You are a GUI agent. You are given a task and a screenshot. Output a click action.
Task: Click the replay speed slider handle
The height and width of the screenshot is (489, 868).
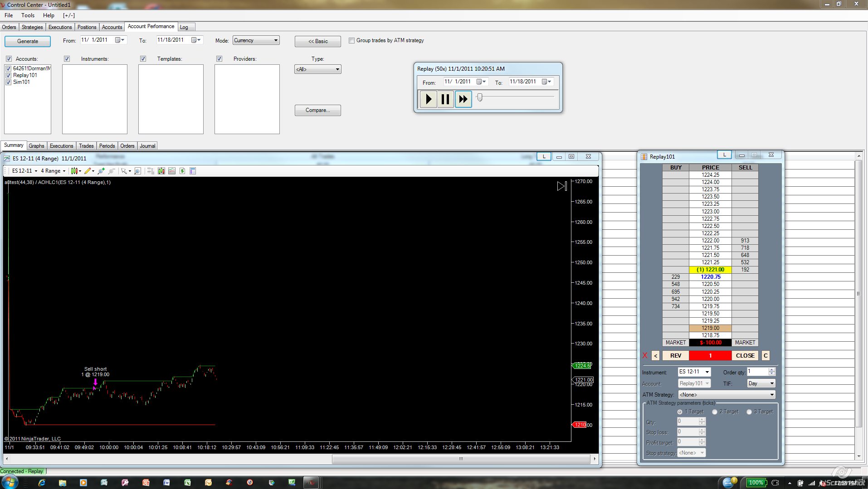tap(480, 97)
